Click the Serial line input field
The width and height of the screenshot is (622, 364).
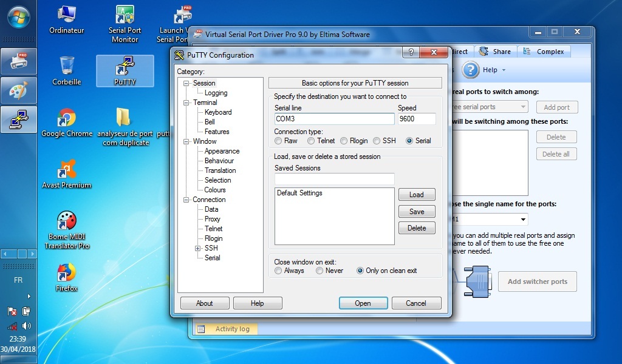[x=335, y=119]
